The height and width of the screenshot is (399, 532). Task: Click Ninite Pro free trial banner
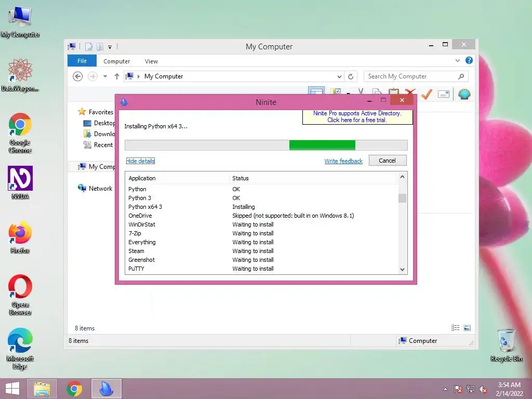tap(357, 117)
